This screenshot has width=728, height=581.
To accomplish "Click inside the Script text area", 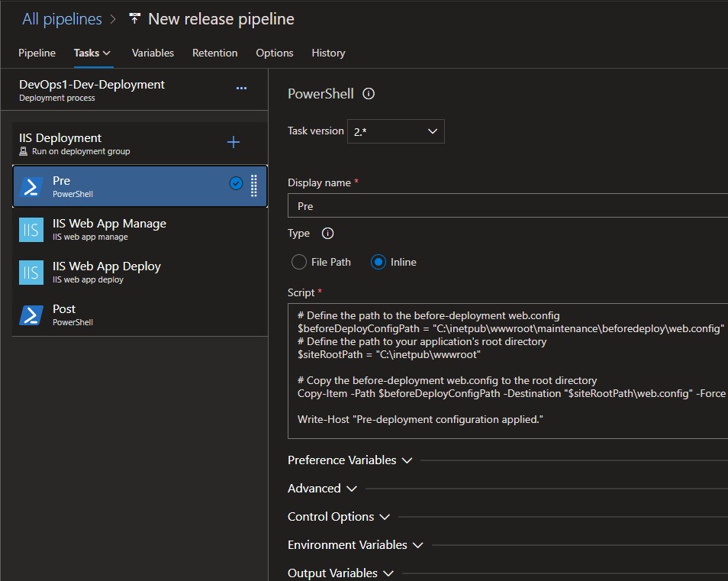I will coord(508,371).
